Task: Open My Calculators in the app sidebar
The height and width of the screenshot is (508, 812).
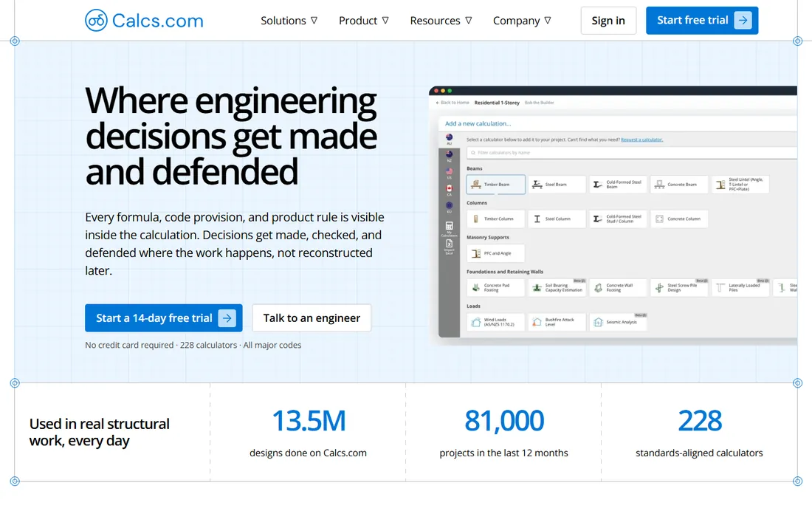Action: tap(449, 228)
